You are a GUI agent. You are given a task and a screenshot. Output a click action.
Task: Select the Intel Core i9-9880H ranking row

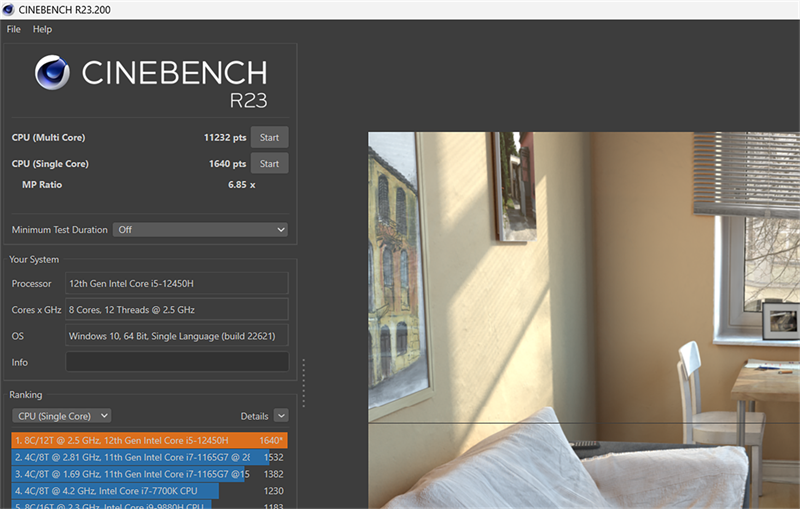click(x=149, y=505)
